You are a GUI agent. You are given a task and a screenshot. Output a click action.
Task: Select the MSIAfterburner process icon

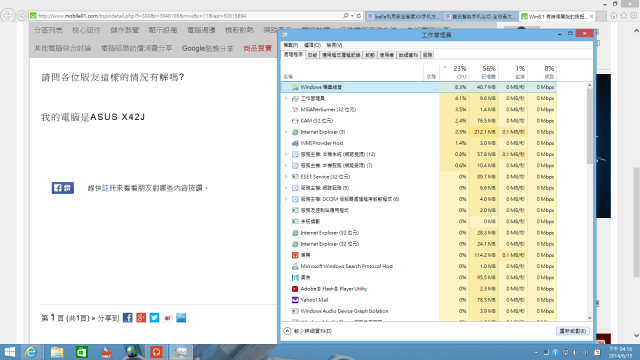click(x=295, y=109)
